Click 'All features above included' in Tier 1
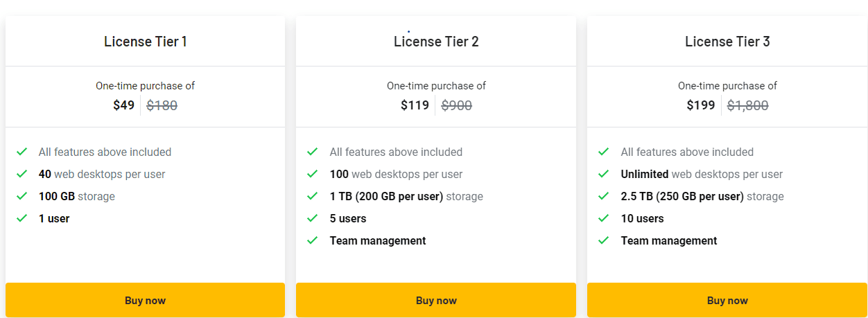This screenshot has height=318, width=868. point(105,152)
